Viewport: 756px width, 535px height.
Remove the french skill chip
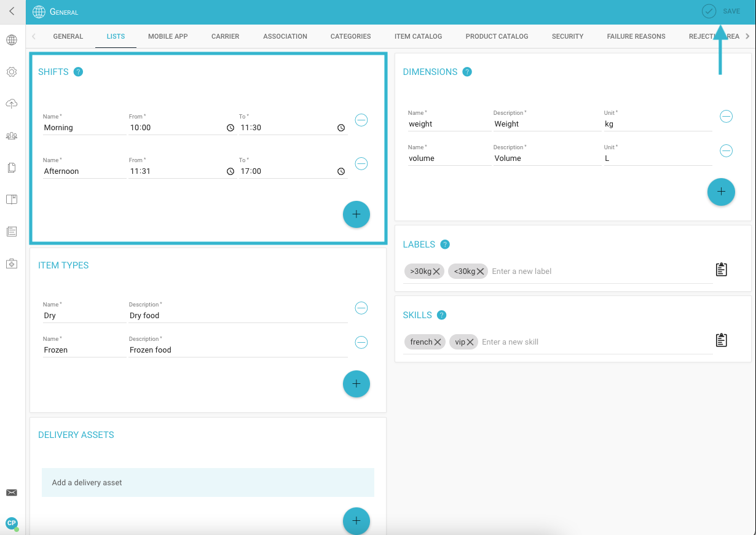pyautogui.click(x=438, y=342)
